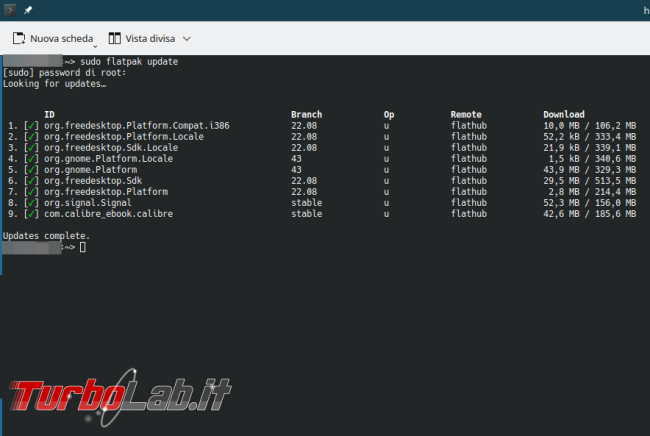This screenshot has height=436, width=650.
Task: Click the 'Looking for updates…' line
Action: click(x=54, y=84)
